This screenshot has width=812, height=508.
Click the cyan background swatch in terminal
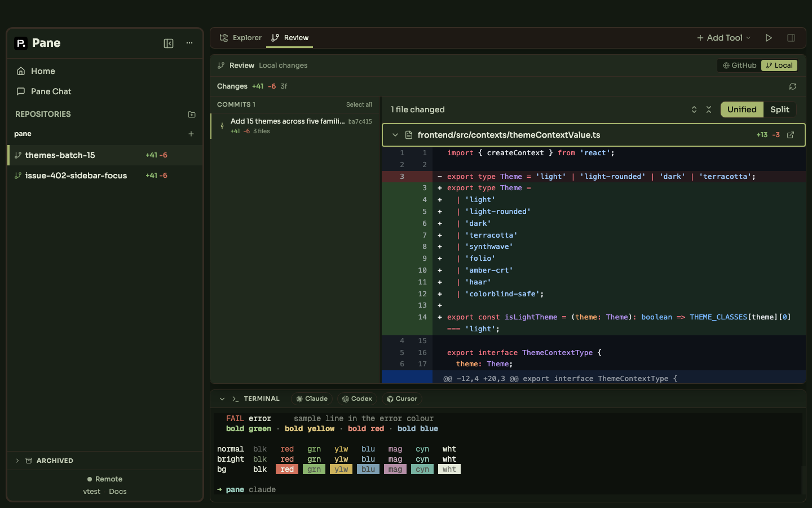(422, 470)
